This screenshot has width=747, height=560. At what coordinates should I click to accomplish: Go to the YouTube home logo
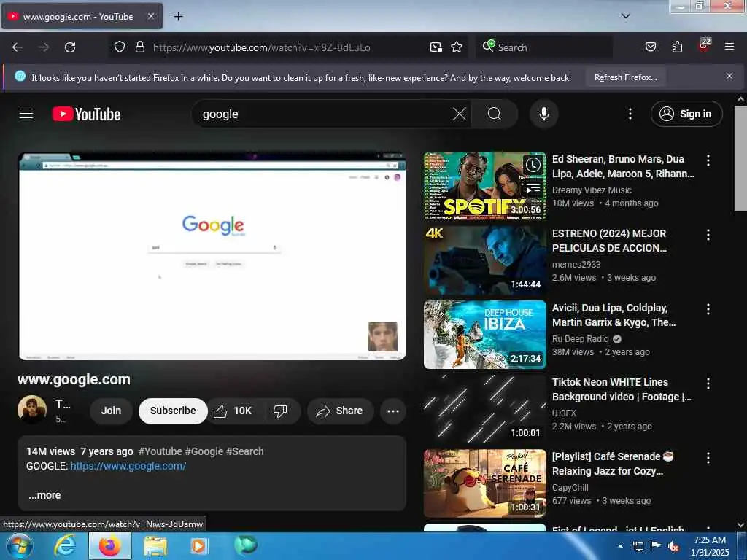[x=86, y=114]
